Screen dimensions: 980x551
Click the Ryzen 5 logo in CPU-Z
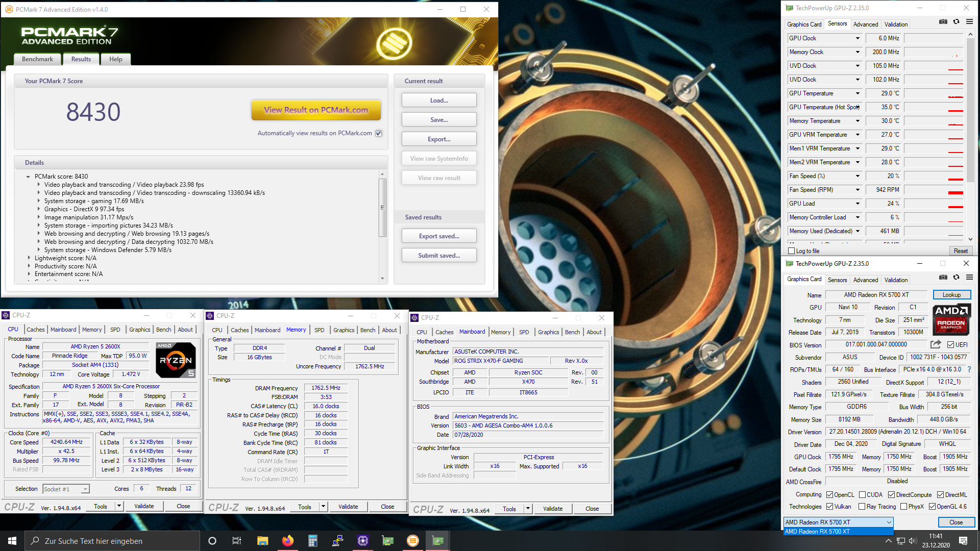tap(176, 360)
